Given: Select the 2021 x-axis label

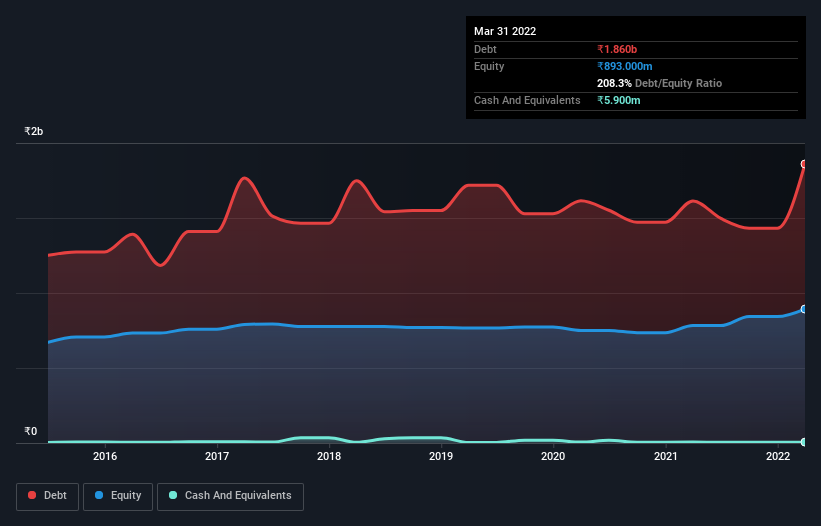Looking at the screenshot, I should coord(665,456).
